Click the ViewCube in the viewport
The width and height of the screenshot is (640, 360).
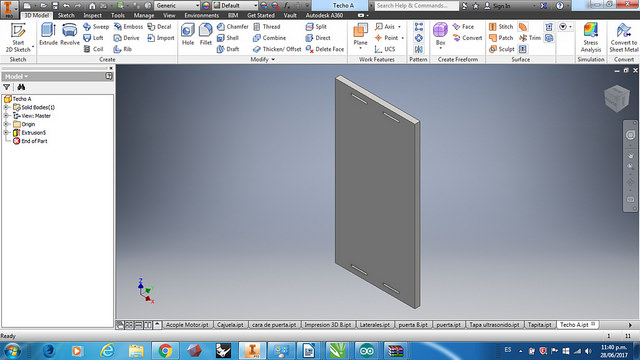click(x=617, y=98)
